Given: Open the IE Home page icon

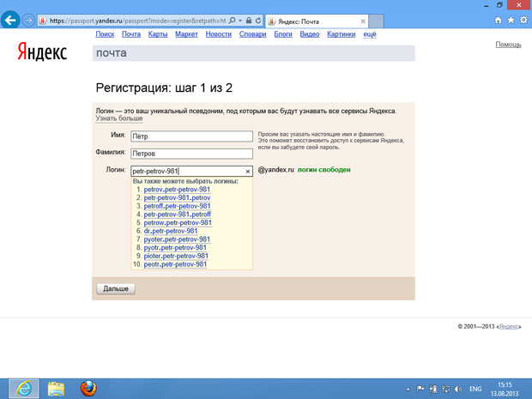Looking at the screenshot, I should 499,19.
